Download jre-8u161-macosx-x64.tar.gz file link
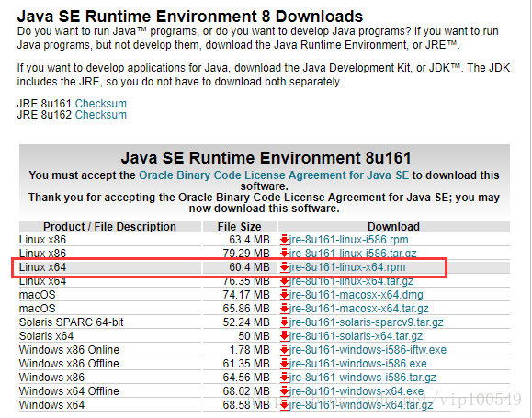Screen dimensions: 532x418 (x=358, y=309)
